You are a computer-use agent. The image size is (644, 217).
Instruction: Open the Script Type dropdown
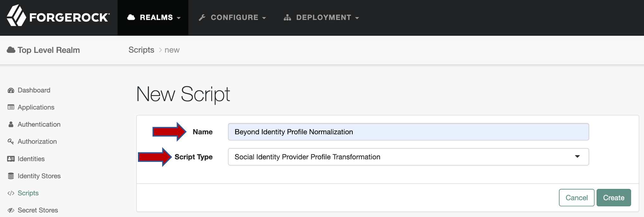click(408, 157)
